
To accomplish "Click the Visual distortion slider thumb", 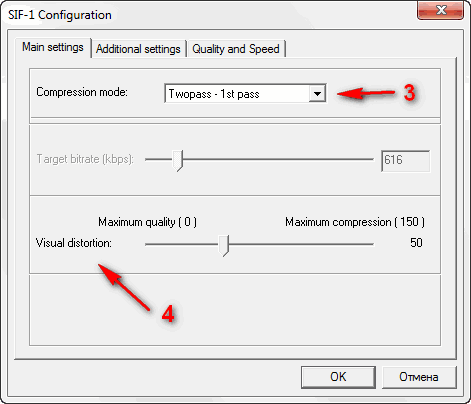I will (x=224, y=245).
